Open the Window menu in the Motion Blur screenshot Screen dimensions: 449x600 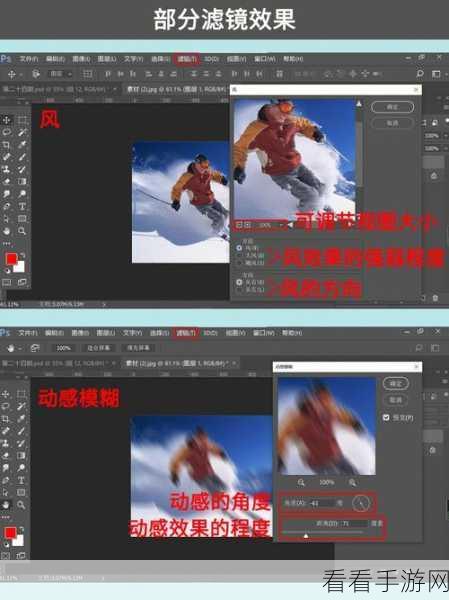264,333
